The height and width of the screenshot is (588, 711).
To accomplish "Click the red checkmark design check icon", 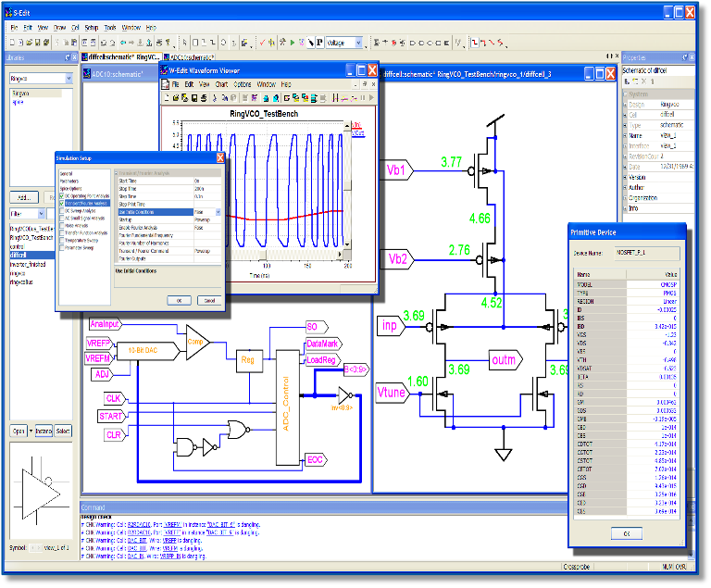I will tap(262, 43).
